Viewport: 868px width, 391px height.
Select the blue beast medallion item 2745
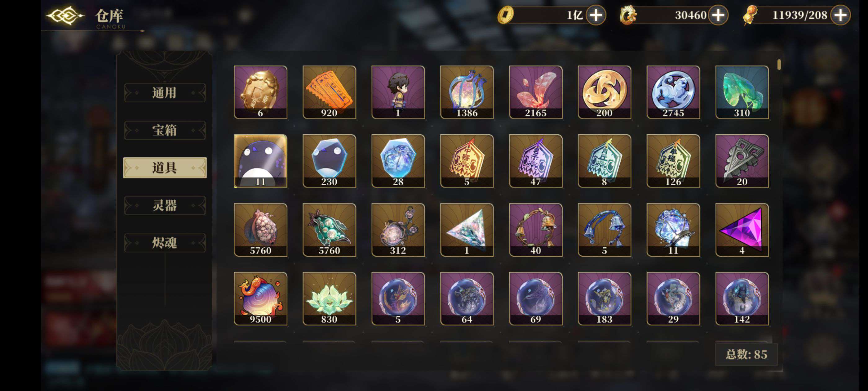[673, 92]
